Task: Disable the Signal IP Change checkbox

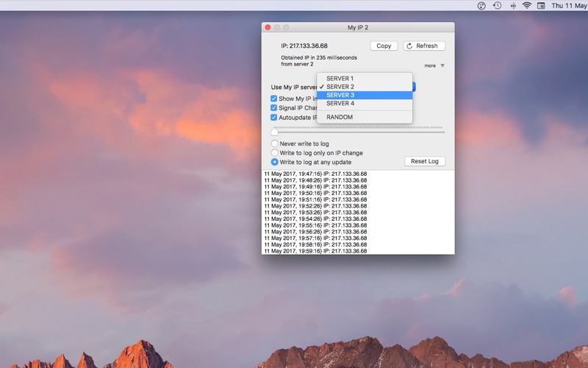Action: tap(274, 108)
